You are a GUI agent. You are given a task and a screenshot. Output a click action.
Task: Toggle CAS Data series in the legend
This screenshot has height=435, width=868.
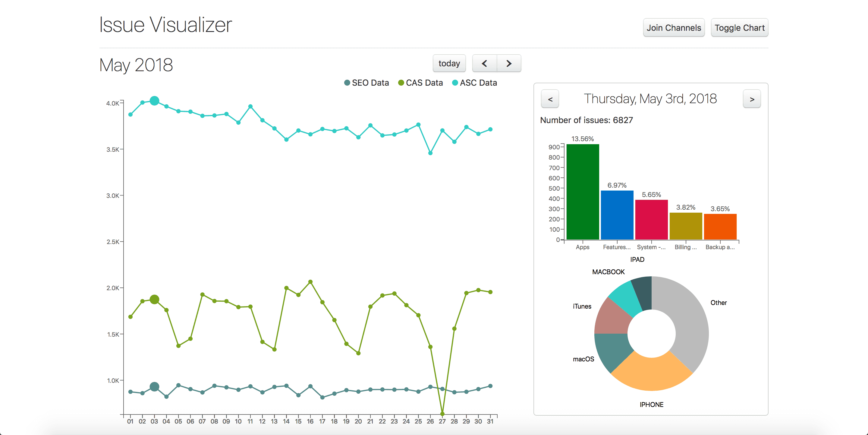pyautogui.click(x=420, y=83)
